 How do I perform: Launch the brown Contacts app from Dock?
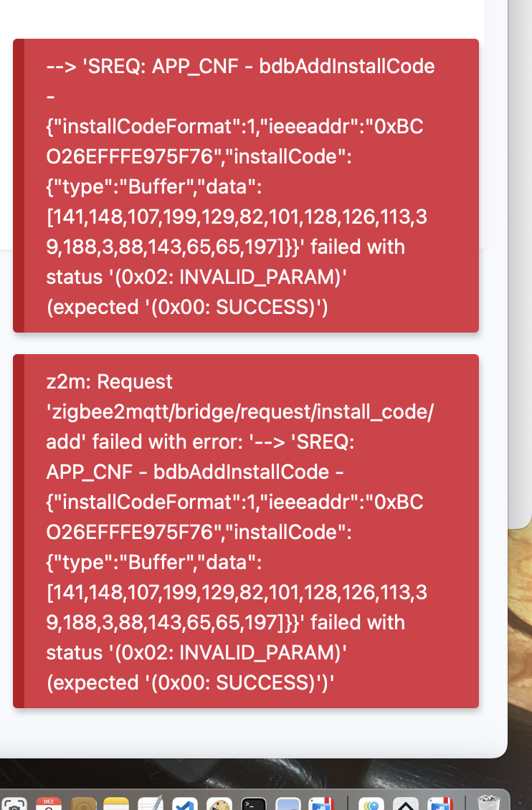tap(83, 803)
